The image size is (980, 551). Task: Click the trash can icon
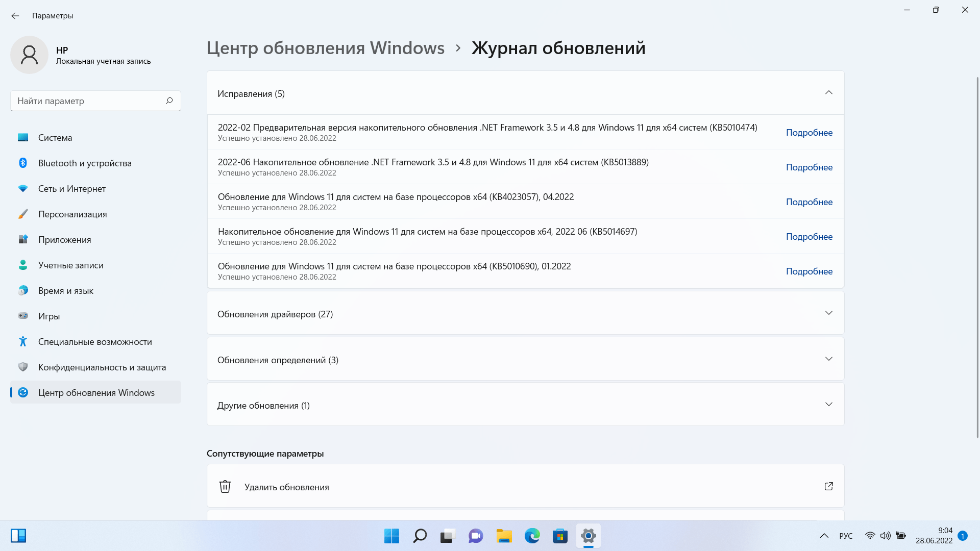pos(225,486)
